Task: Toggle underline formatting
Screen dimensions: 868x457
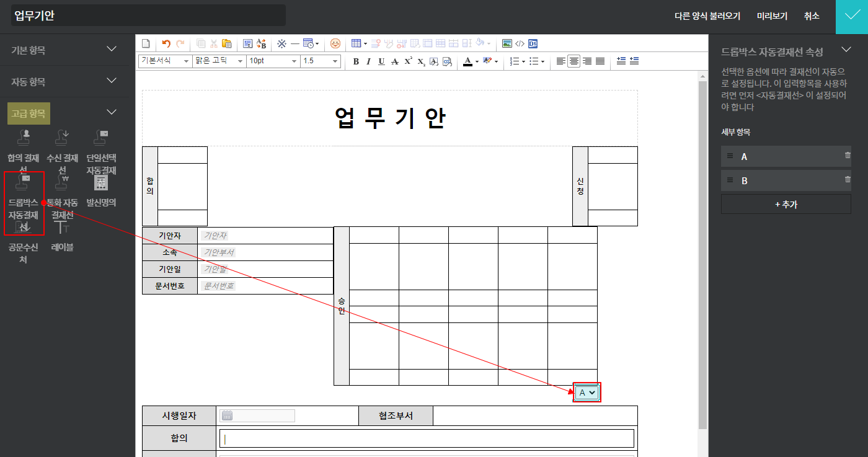Action: (x=381, y=61)
